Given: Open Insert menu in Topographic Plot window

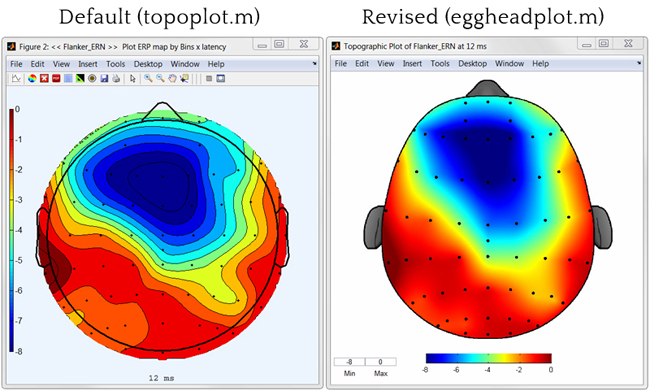Looking at the screenshot, I should click(x=412, y=63).
